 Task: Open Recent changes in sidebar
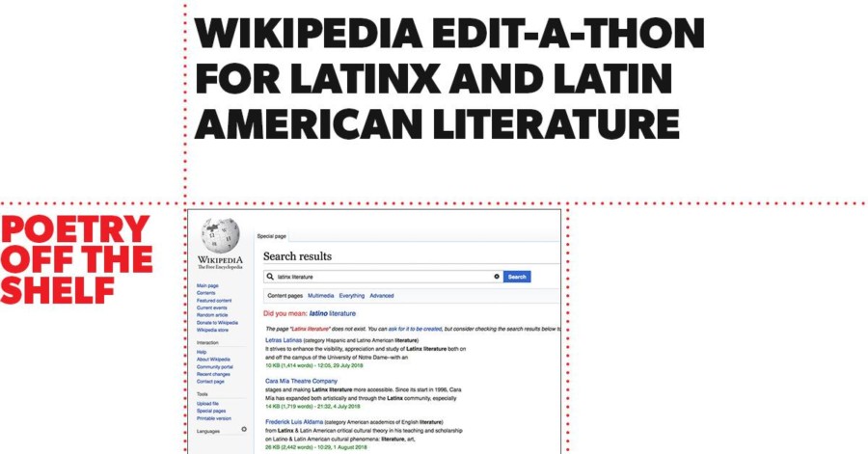[213, 374]
